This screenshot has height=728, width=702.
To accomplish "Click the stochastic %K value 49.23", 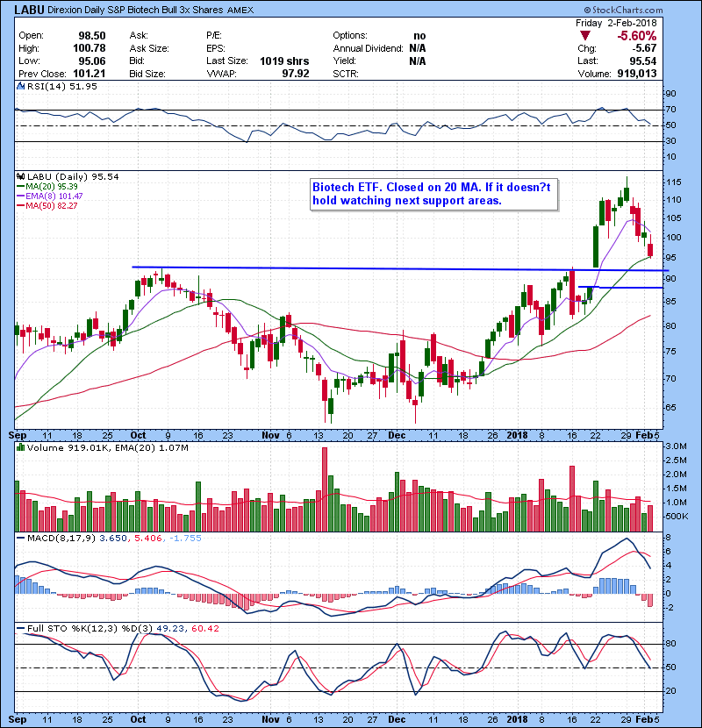I will 170,629.
